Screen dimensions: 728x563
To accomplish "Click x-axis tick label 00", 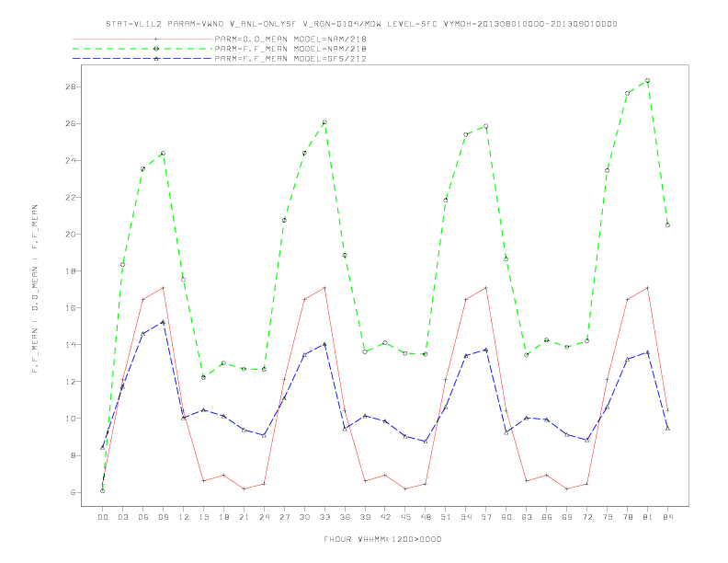I will click(x=103, y=517).
